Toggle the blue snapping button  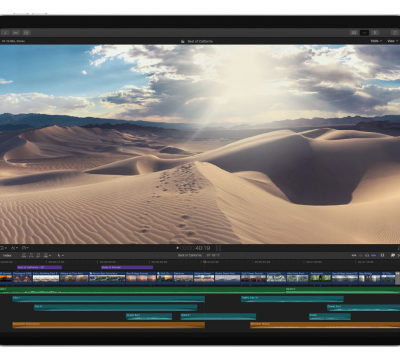[x=374, y=255]
